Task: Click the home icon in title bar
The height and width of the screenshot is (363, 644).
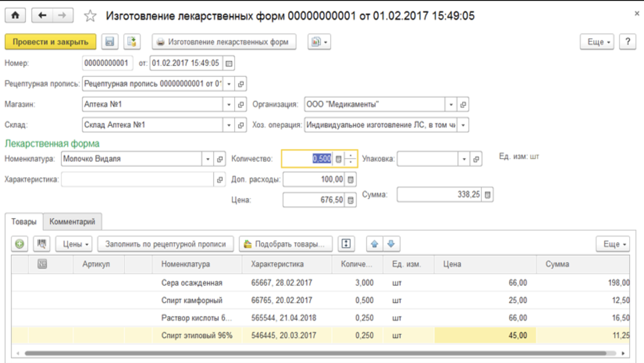Action: (15, 16)
